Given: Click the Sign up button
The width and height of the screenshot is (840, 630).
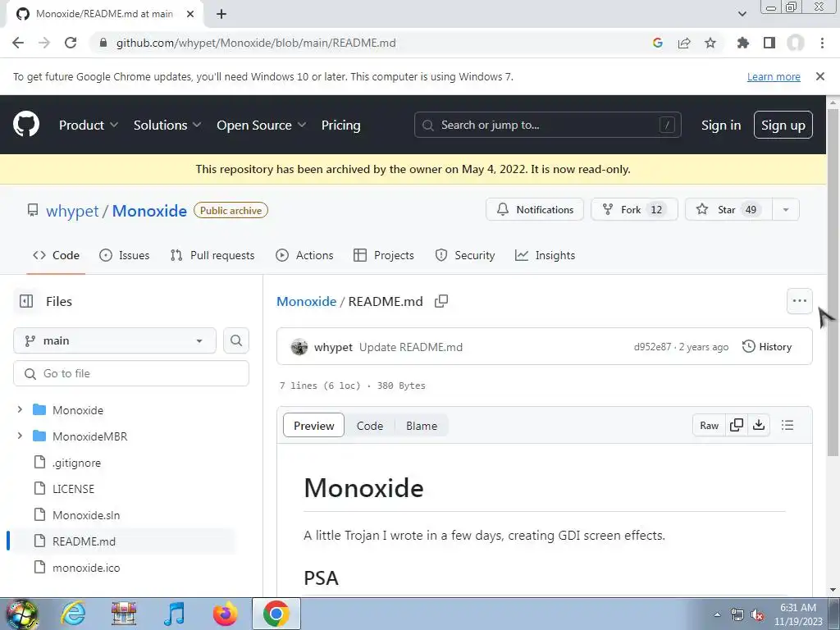Looking at the screenshot, I should pyautogui.click(x=783, y=125).
